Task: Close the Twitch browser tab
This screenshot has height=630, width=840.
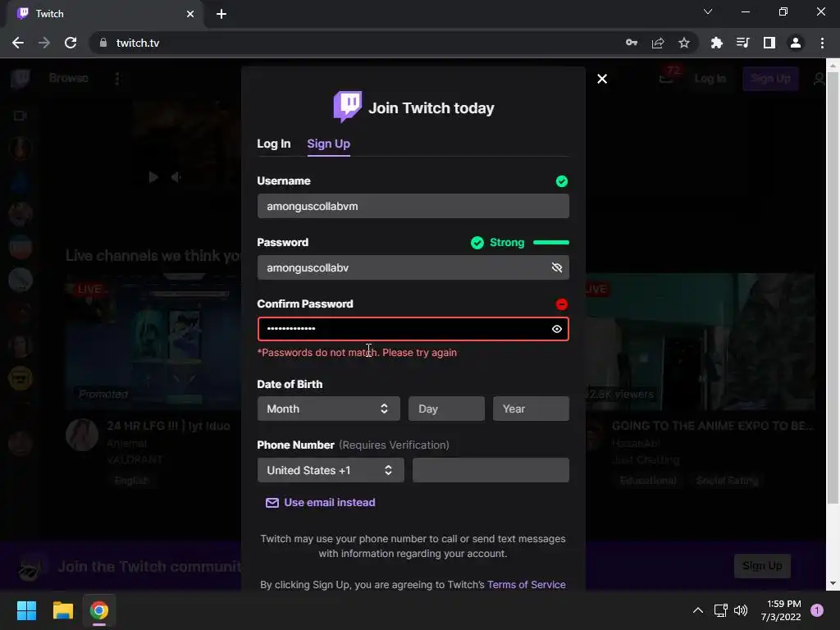Action: (x=190, y=14)
